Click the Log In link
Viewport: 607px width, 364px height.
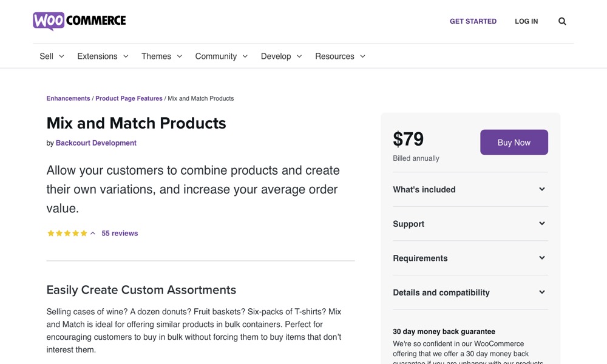[526, 21]
